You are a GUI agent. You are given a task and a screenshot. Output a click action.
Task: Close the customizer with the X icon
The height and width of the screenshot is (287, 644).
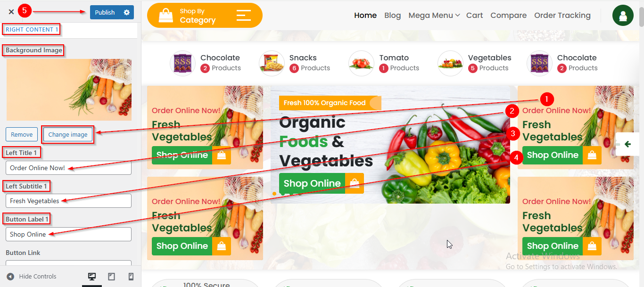[11, 12]
